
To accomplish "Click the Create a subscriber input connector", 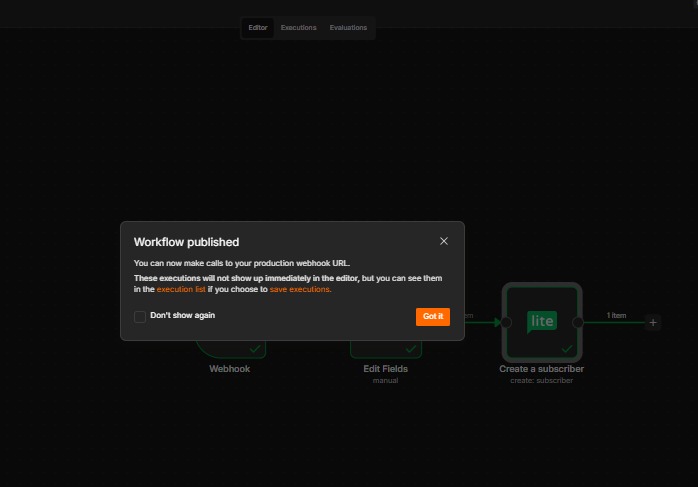I will click(506, 322).
